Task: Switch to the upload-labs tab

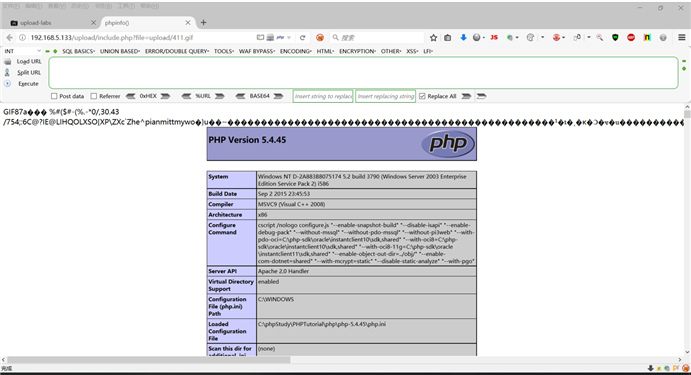Action: [52, 22]
